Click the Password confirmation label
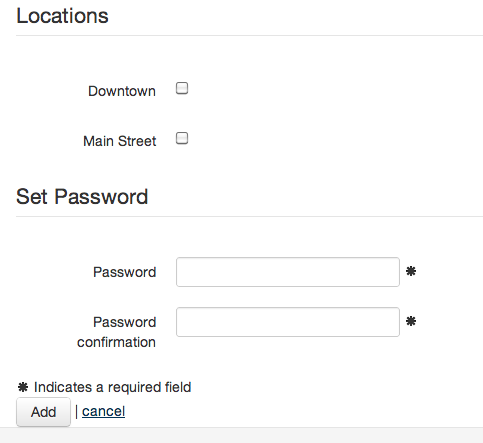This screenshot has height=443, width=483. (x=116, y=332)
